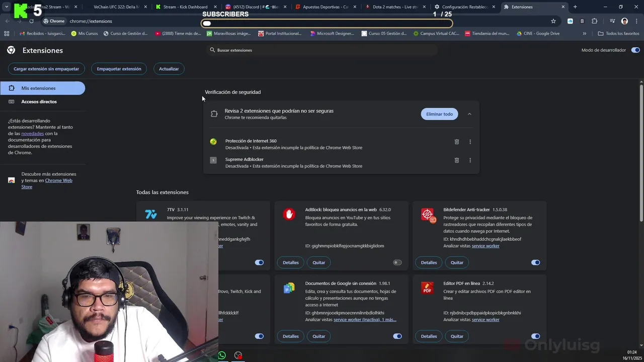The width and height of the screenshot is (644, 362).
Task: Open the Extensions puzzle icon in Chrome toolbar
Action: tap(595, 21)
